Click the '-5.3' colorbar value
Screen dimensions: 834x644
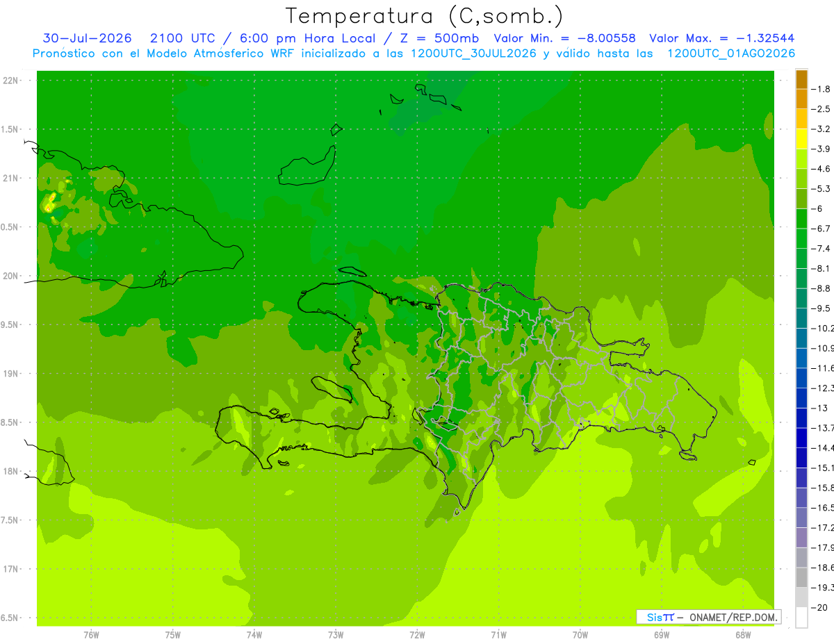(x=820, y=188)
